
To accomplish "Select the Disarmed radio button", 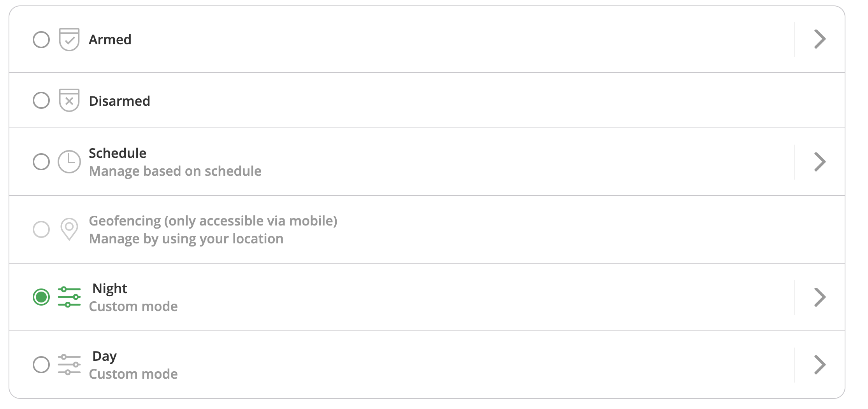I will (41, 100).
